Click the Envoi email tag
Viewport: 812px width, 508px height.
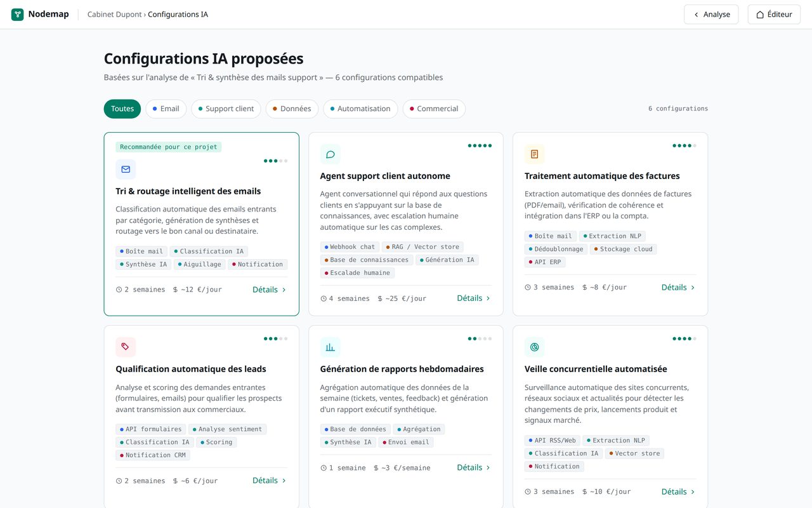point(406,442)
